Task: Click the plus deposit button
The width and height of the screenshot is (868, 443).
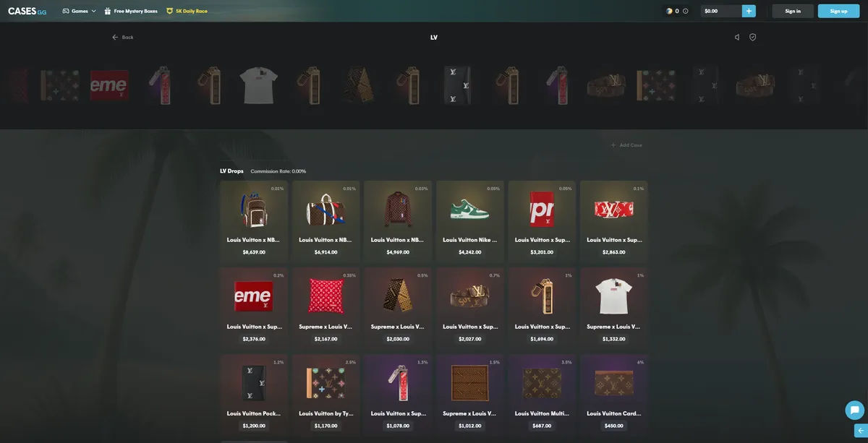Action: pyautogui.click(x=749, y=11)
